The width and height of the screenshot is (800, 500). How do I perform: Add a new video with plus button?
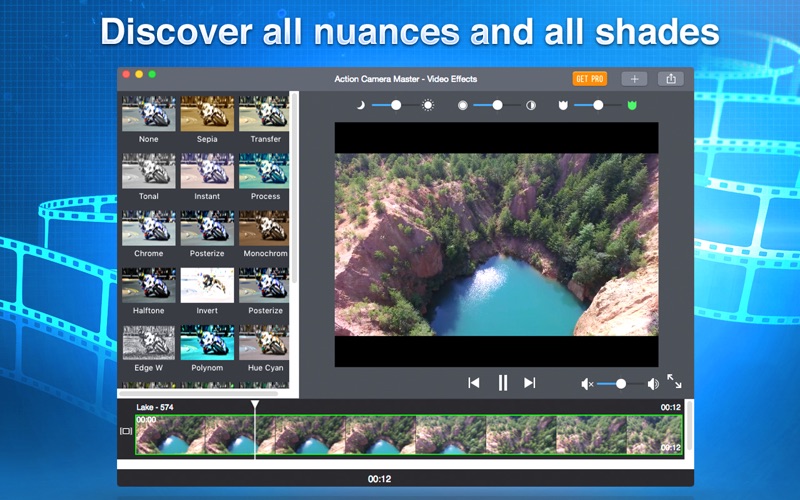coord(634,79)
